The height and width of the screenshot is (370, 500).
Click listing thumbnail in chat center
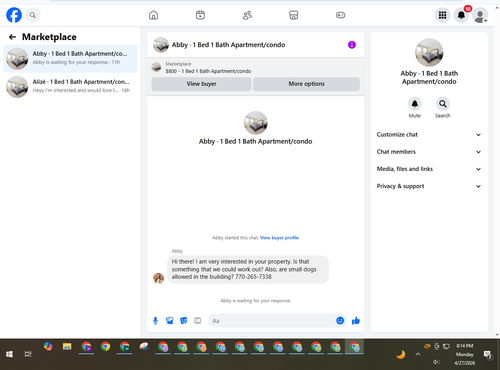tap(256, 123)
